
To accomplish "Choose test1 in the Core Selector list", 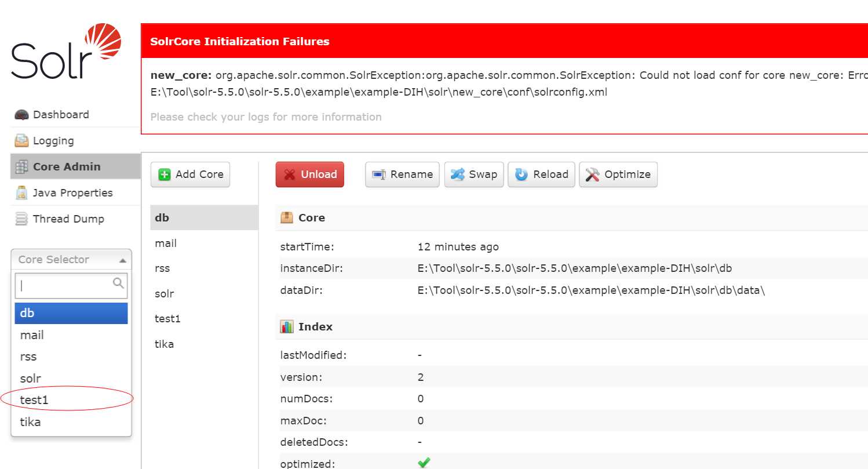I will click(71, 400).
